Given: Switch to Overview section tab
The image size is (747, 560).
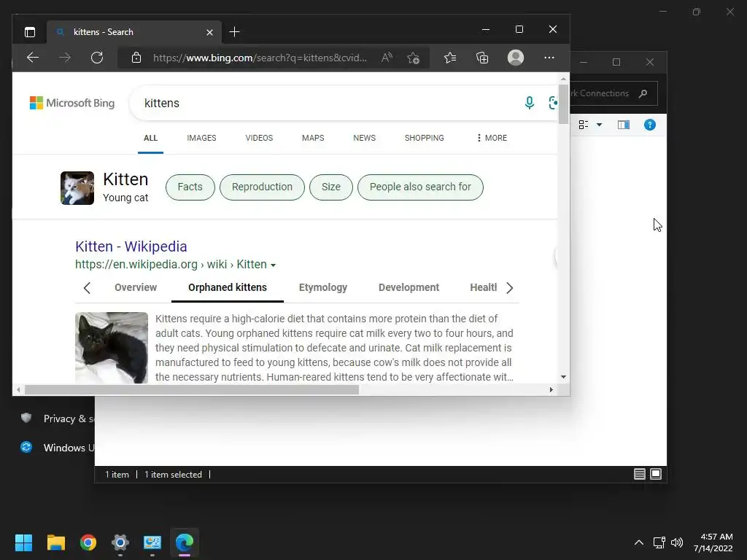Looking at the screenshot, I should pyautogui.click(x=136, y=287).
